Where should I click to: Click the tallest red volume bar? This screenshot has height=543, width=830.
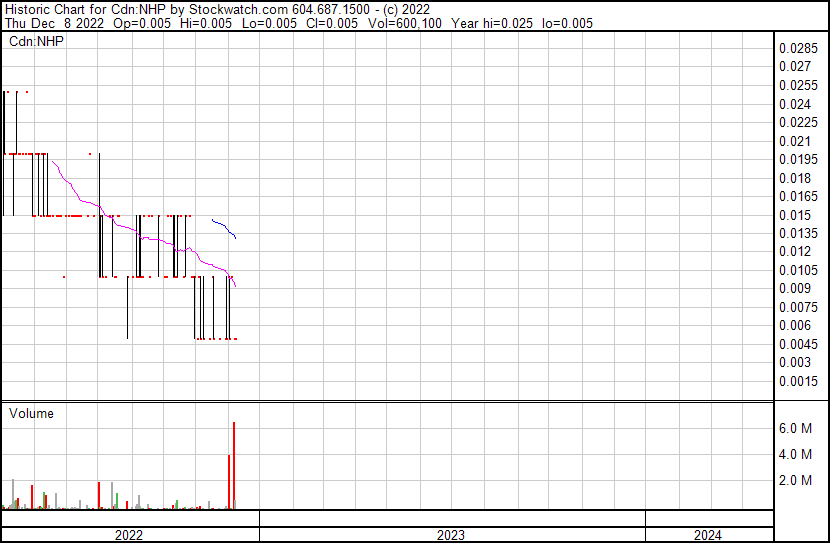pyautogui.click(x=234, y=465)
